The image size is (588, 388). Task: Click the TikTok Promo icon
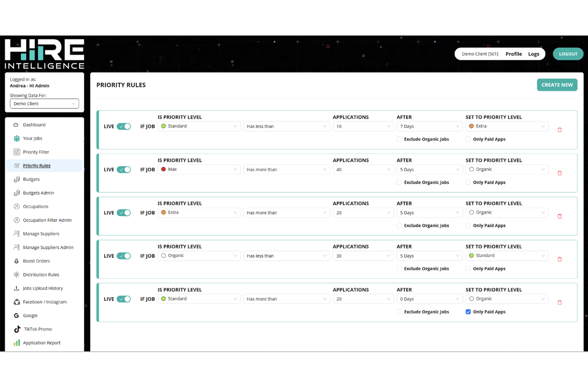pyautogui.click(x=16, y=329)
